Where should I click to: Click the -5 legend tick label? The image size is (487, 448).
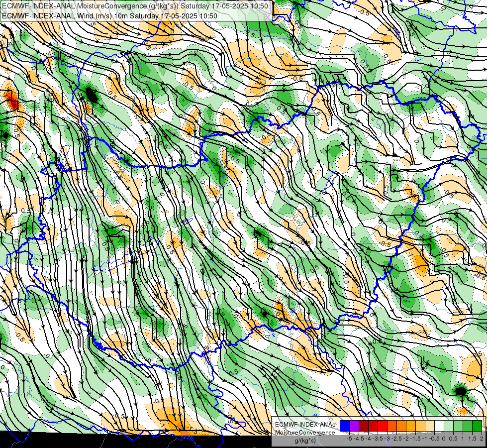tap(349, 439)
